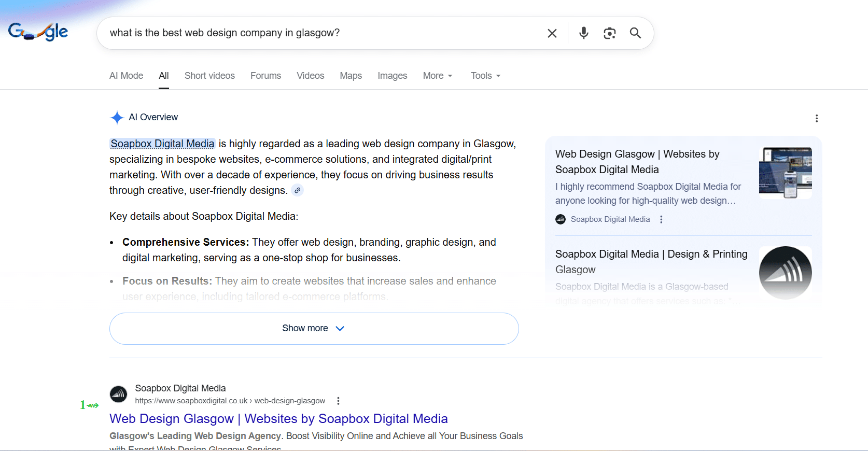Image resolution: width=868 pixels, height=451 pixels.
Task: Click the source link chip icon
Action: [297, 190]
